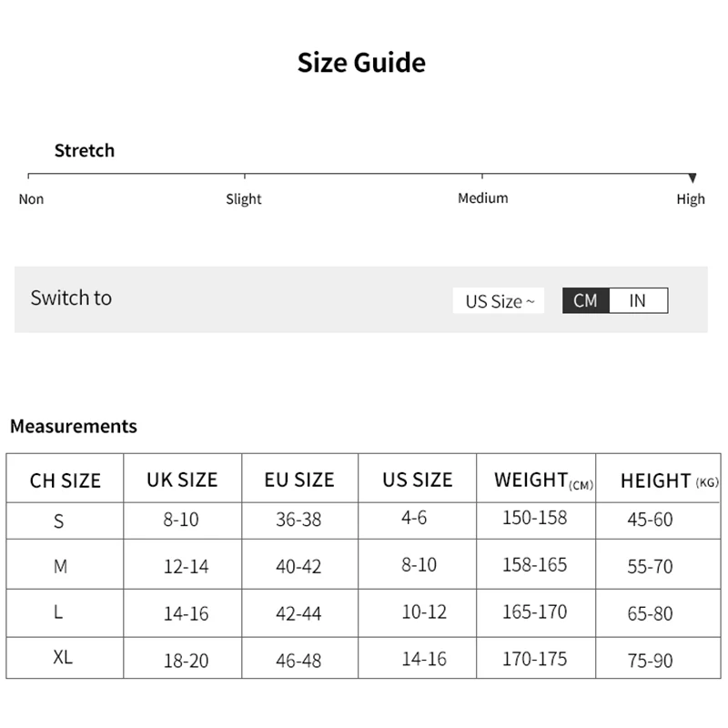728x728 pixels.
Task: Select the CH SIZE column header
Action: [65, 479]
